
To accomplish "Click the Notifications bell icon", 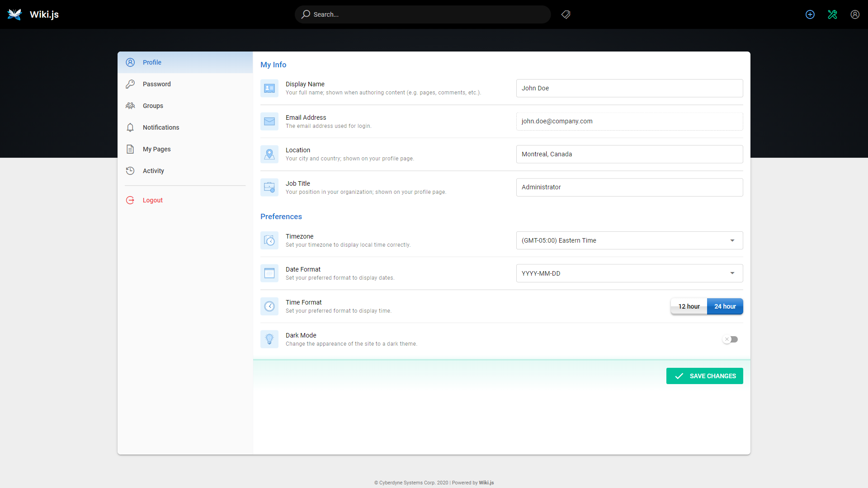I will pyautogui.click(x=130, y=127).
